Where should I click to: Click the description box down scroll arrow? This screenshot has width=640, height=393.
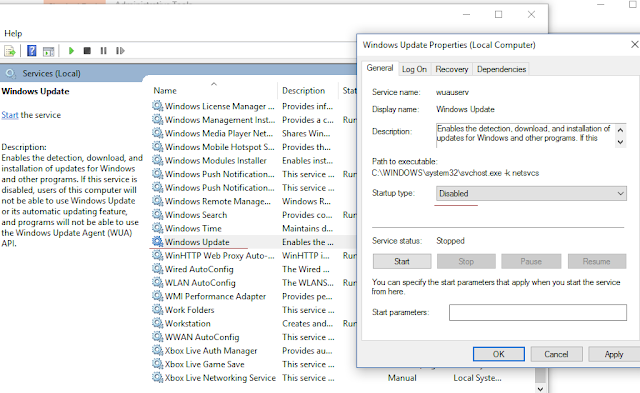(x=620, y=142)
